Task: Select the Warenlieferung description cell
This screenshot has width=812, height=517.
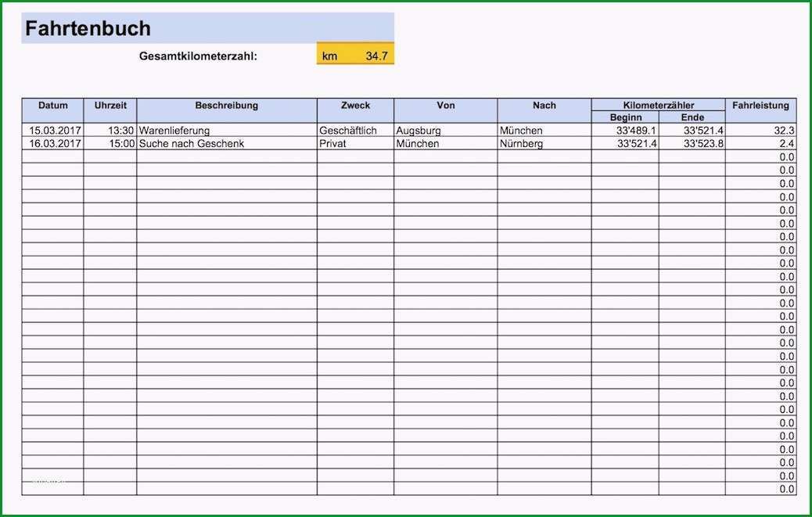Action: point(227,130)
